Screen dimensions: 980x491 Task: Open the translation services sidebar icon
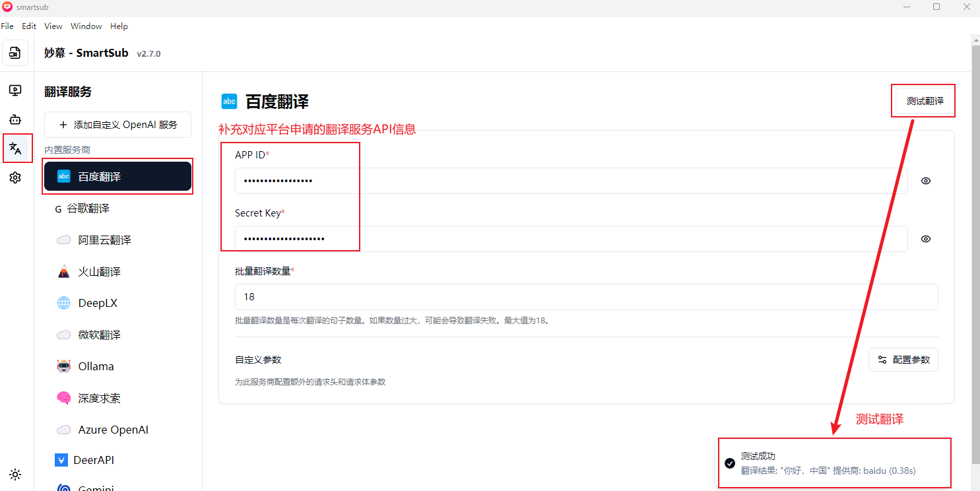pyautogui.click(x=15, y=148)
